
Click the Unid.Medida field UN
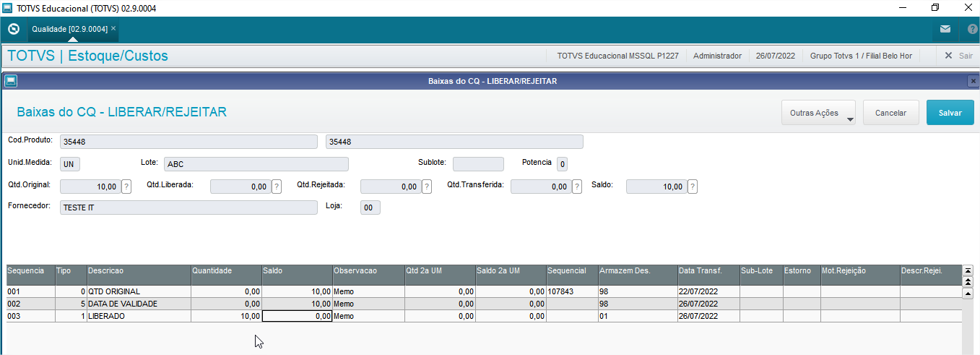[x=70, y=164]
